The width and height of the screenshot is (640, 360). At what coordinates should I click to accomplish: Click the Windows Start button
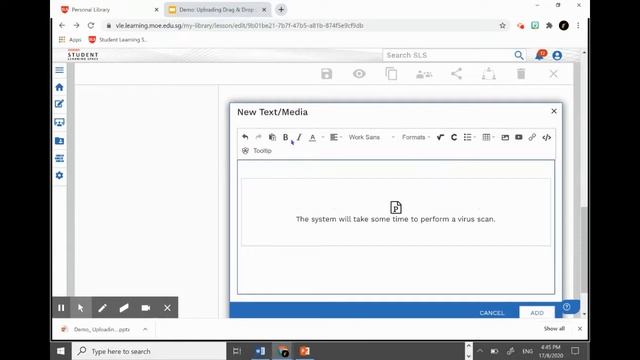click(x=61, y=351)
